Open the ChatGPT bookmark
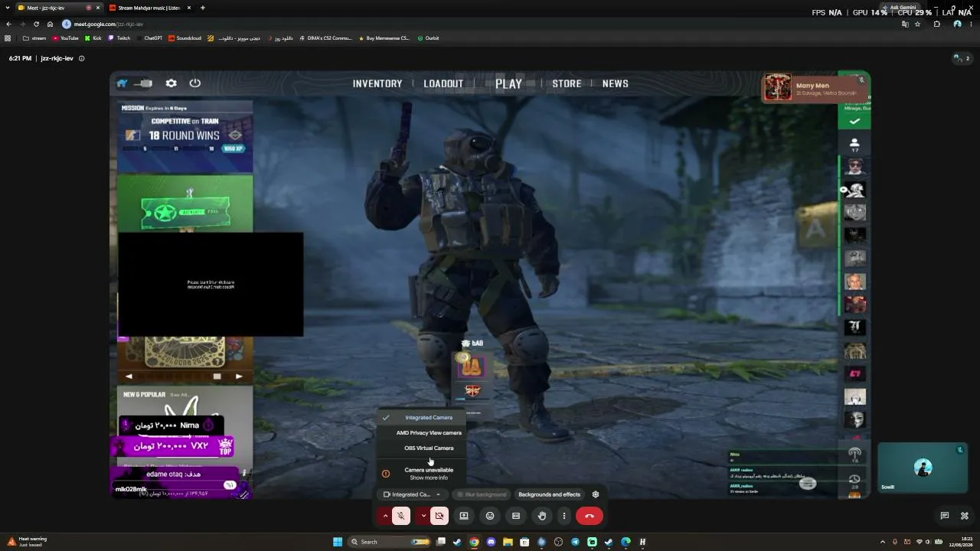Image resolution: width=980 pixels, height=551 pixels. (x=149, y=38)
